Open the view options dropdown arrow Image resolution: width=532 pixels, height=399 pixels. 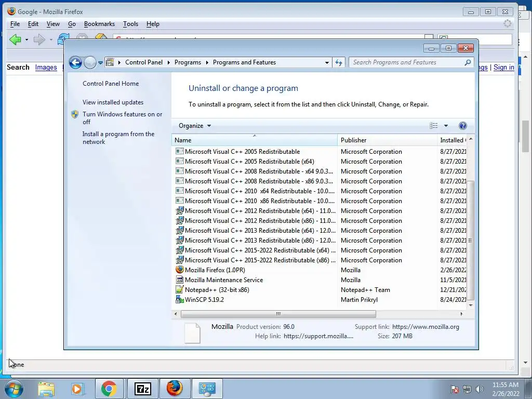pos(446,126)
